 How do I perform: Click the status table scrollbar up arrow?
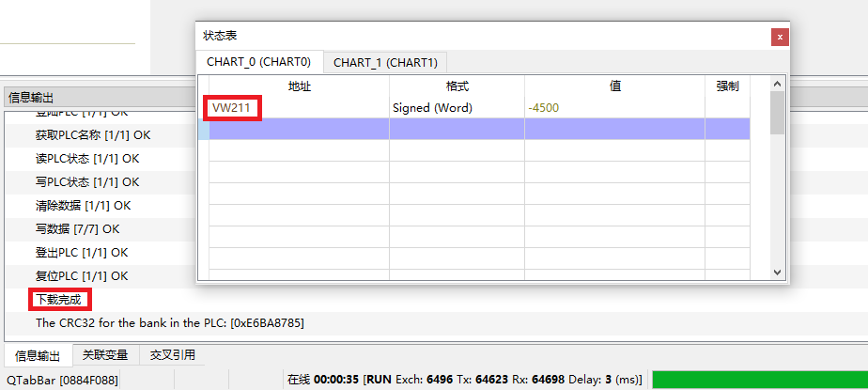click(x=777, y=86)
